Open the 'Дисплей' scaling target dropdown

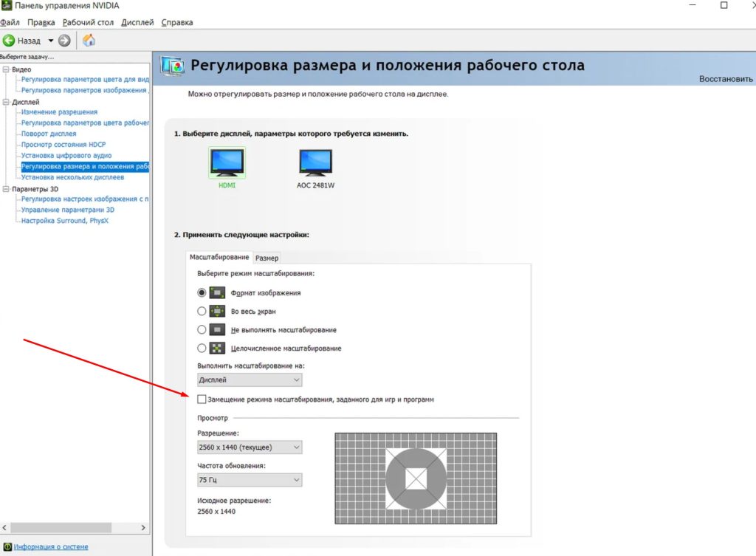pyautogui.click(x=250, y=380)
